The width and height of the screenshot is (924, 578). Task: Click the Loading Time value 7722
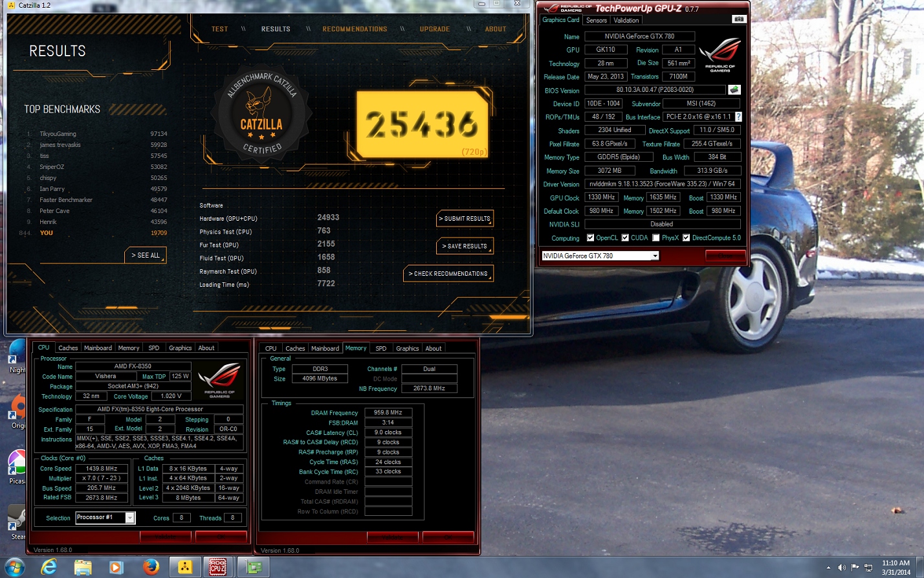[326, 283]
